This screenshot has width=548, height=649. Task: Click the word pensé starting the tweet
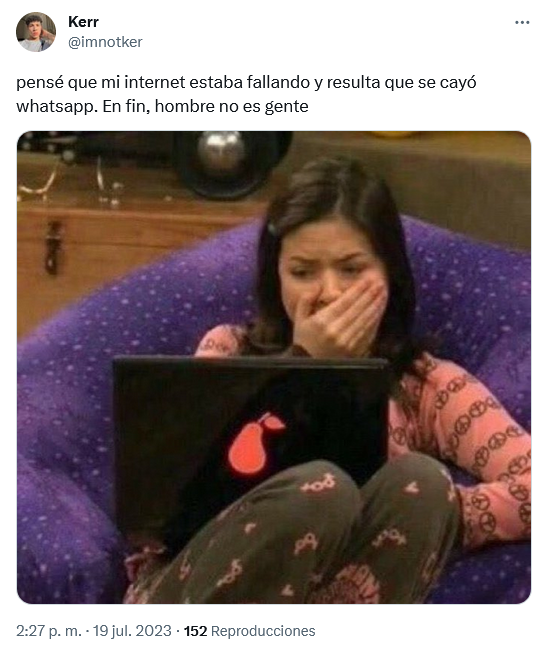coord(40,83)
